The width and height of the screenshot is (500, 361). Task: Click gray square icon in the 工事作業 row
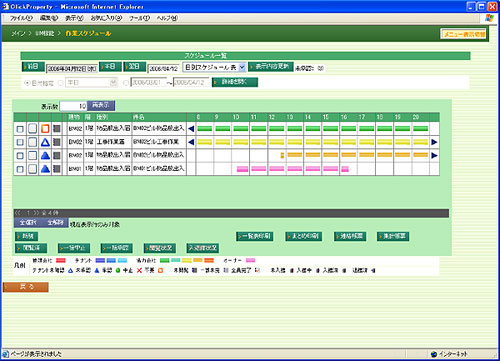click(x=57, y=142)
